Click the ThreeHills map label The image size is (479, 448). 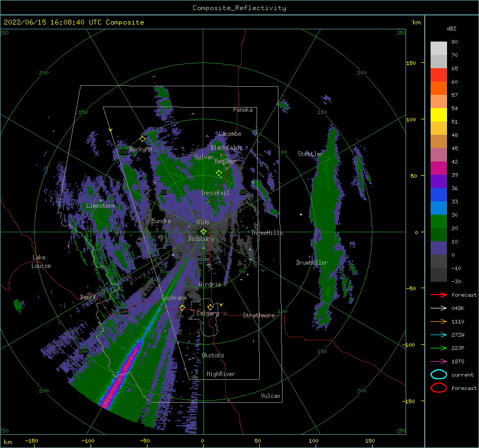267,233
